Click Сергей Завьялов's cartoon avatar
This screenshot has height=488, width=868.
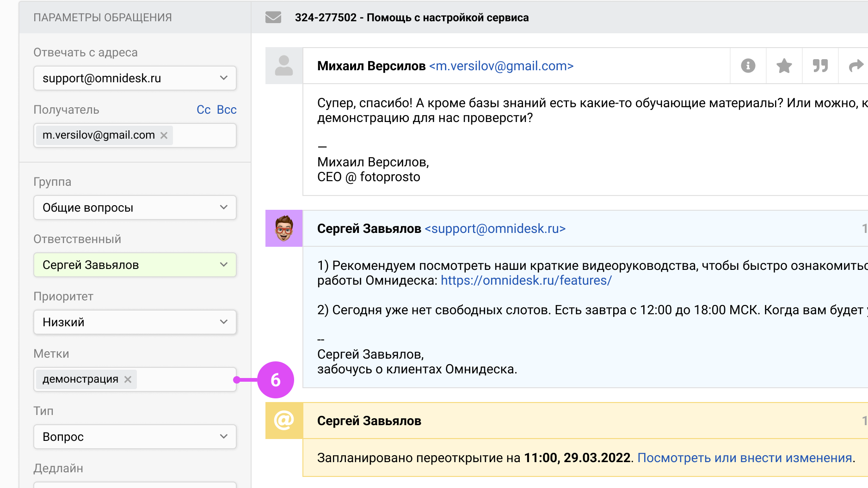click(x=284, y=228)
